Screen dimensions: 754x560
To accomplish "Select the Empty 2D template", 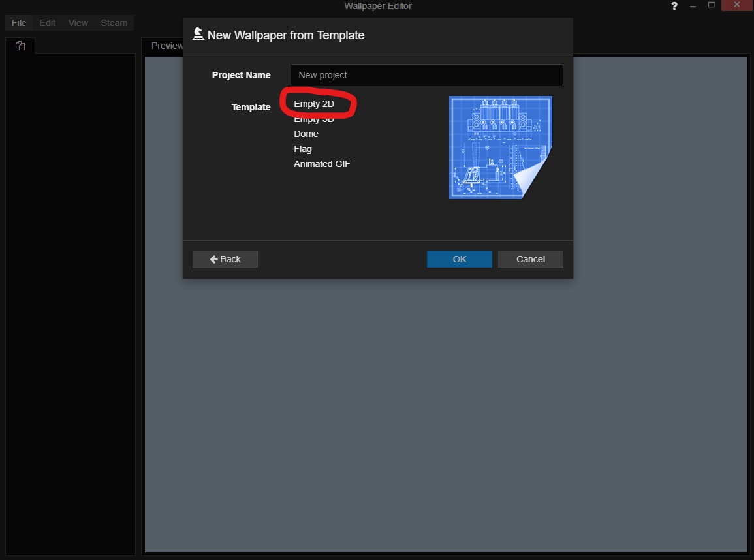I will pyautogui.click(x=314, y=103).
